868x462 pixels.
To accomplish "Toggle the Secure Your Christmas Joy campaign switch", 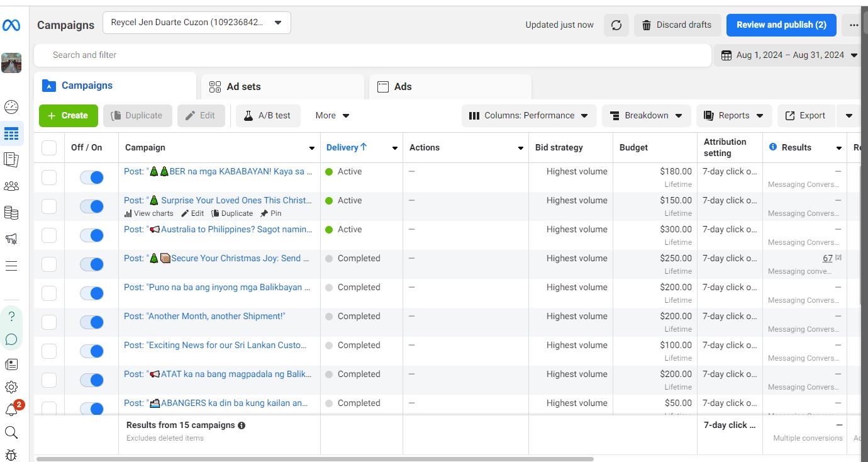I will (x=92, y=264).
